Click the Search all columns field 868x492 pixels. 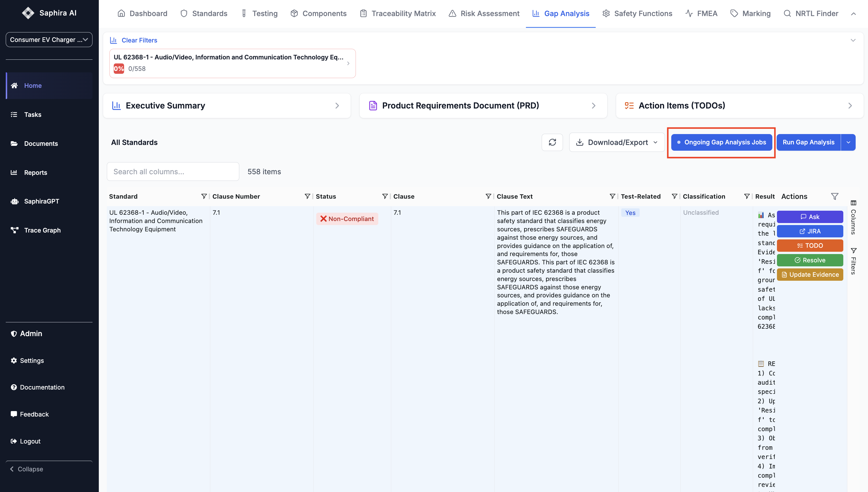coord(173,172)
